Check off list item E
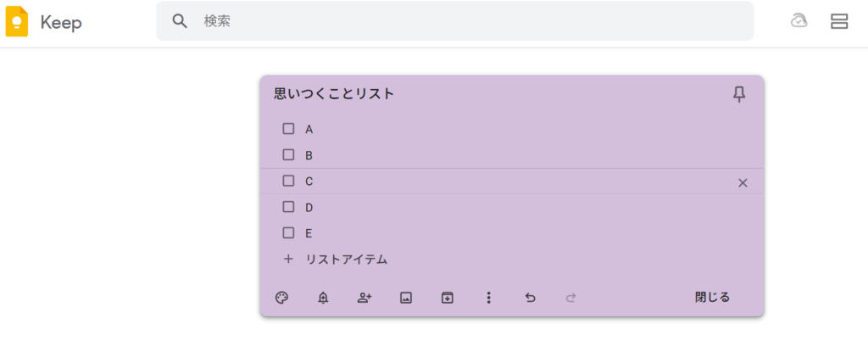The width and height of the screenshot is (868, 341). pyautogui.click(x=288, y=233)
